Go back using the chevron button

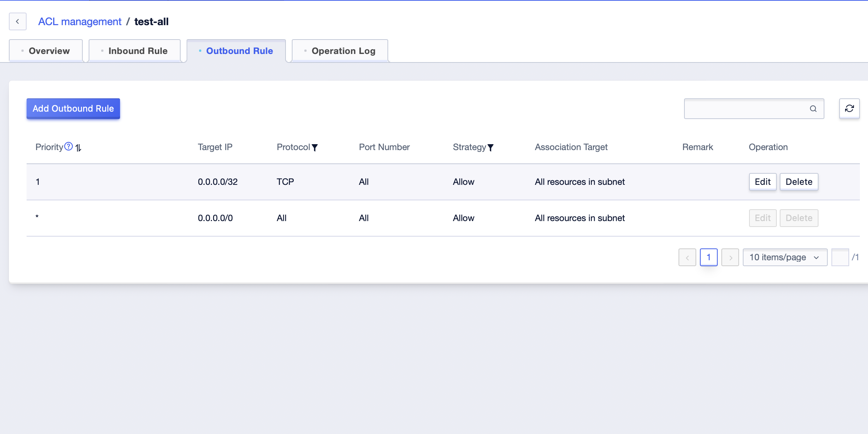tap(17, 21)
